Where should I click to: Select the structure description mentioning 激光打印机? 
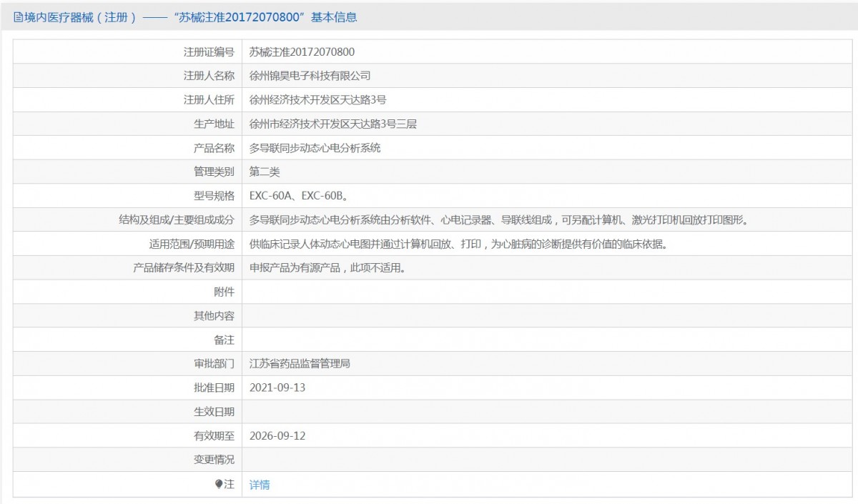point(499,220)
